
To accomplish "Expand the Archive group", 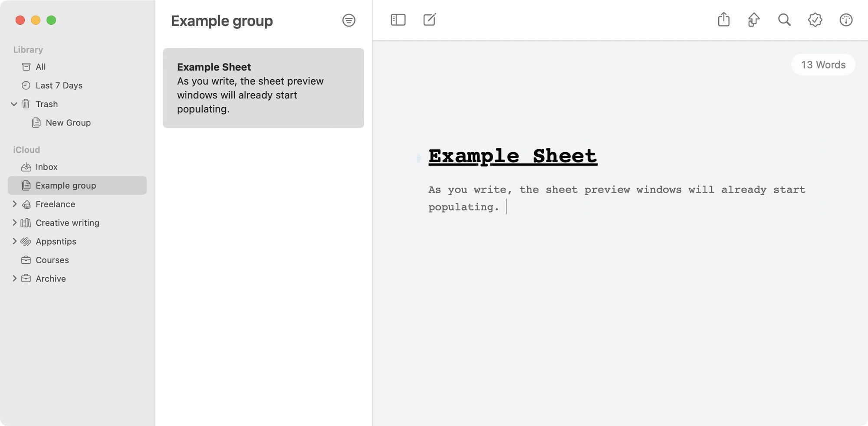I will [14, 279].
